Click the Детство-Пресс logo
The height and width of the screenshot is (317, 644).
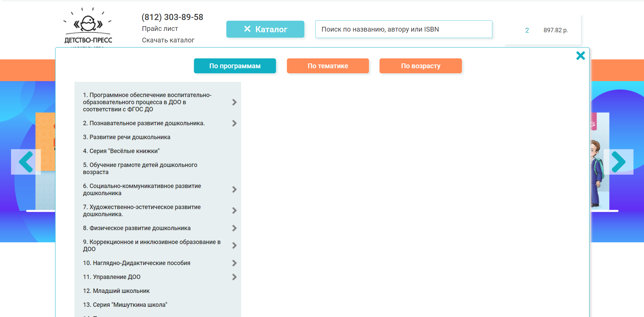coord(88,26)
